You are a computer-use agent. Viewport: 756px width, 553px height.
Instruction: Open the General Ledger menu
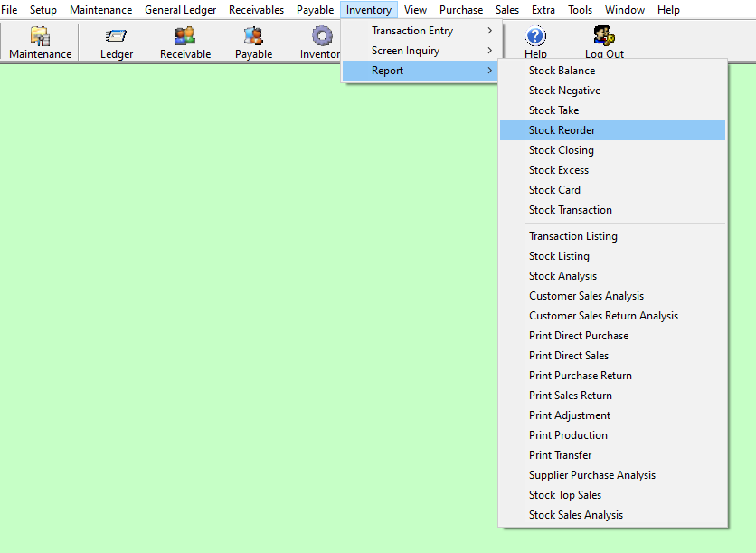pyautogui.click(x=180, y=10)
